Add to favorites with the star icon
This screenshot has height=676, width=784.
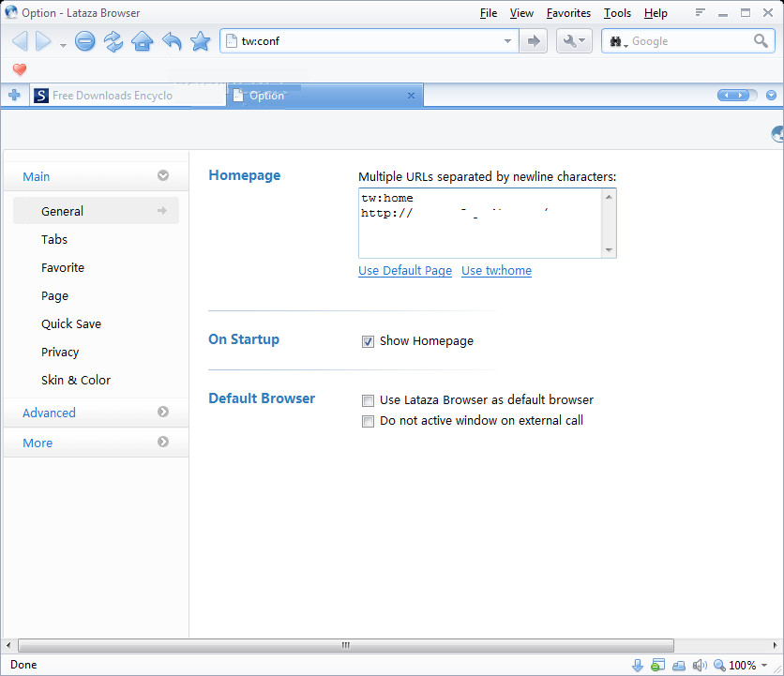tap(201, 41)
